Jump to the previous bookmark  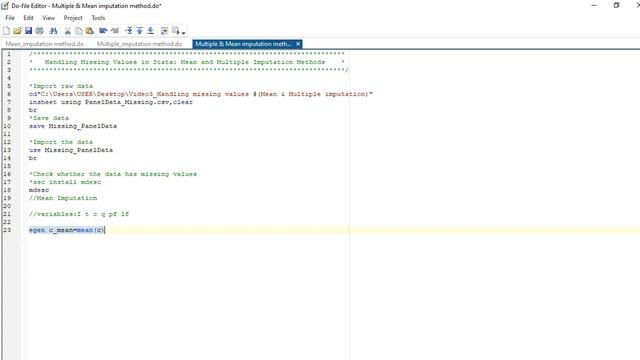pyautogui.click(x=140, y=31)
